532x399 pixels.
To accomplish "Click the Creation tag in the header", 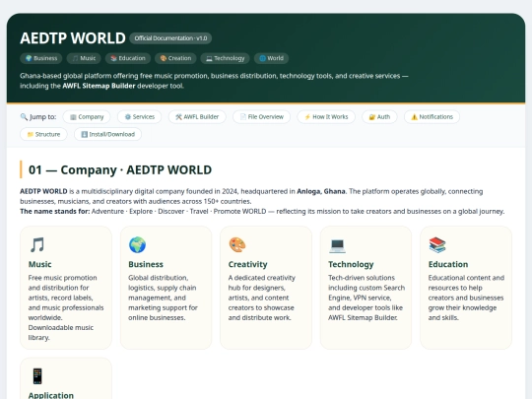I will click(x=175, y=58).
